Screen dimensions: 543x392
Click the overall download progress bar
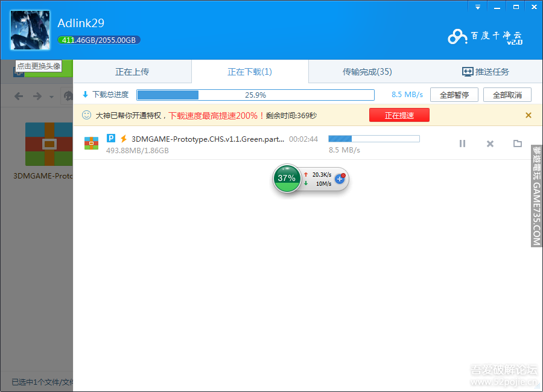(x=255, y=95)
